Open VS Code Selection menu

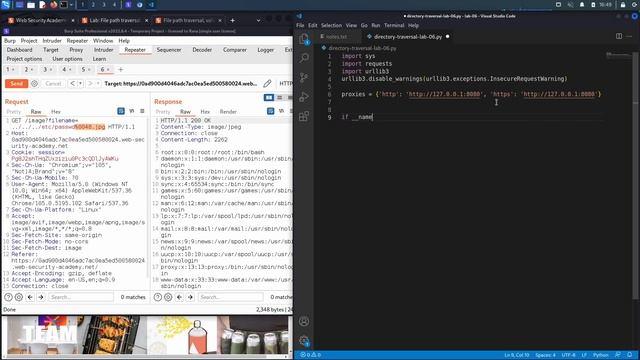331,25
